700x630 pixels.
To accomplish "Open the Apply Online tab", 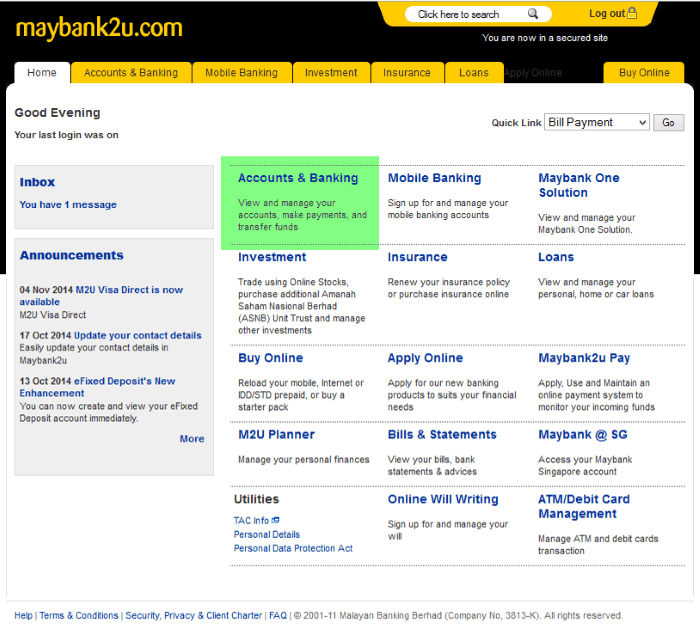I will pos(533,73).
